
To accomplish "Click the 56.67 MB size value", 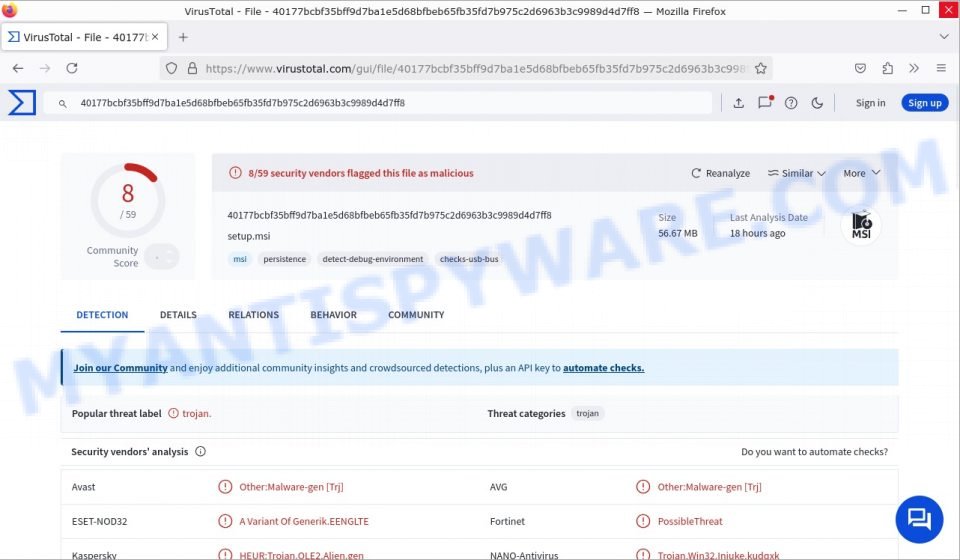I will pyautogui.click(x=678, y=233).
